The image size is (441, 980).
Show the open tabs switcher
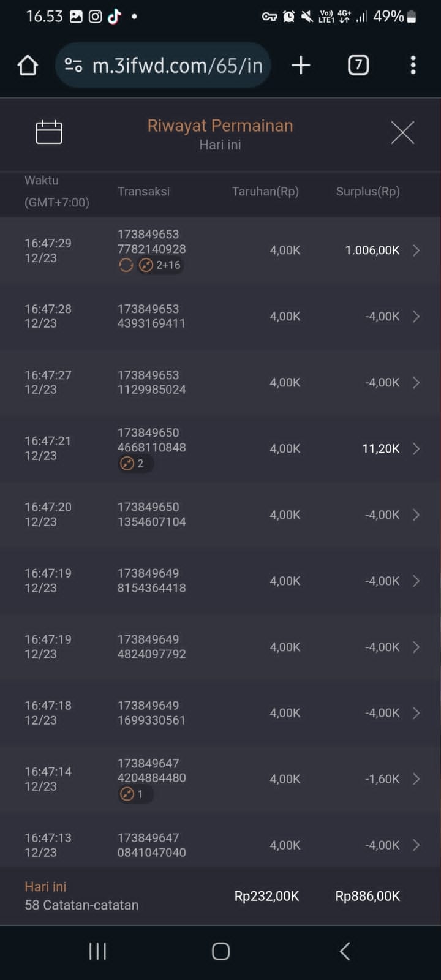[x=358, y=65]
